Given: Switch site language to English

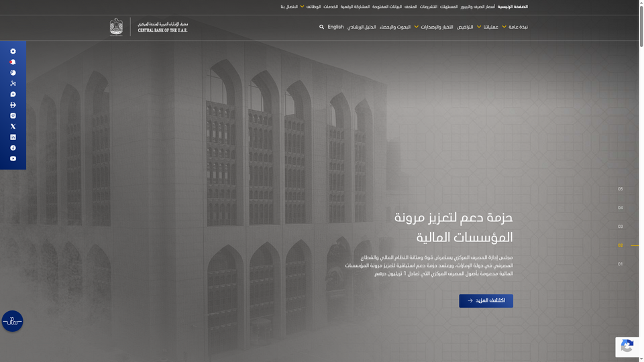Looking at the screenshot, I should pos(335,27).
